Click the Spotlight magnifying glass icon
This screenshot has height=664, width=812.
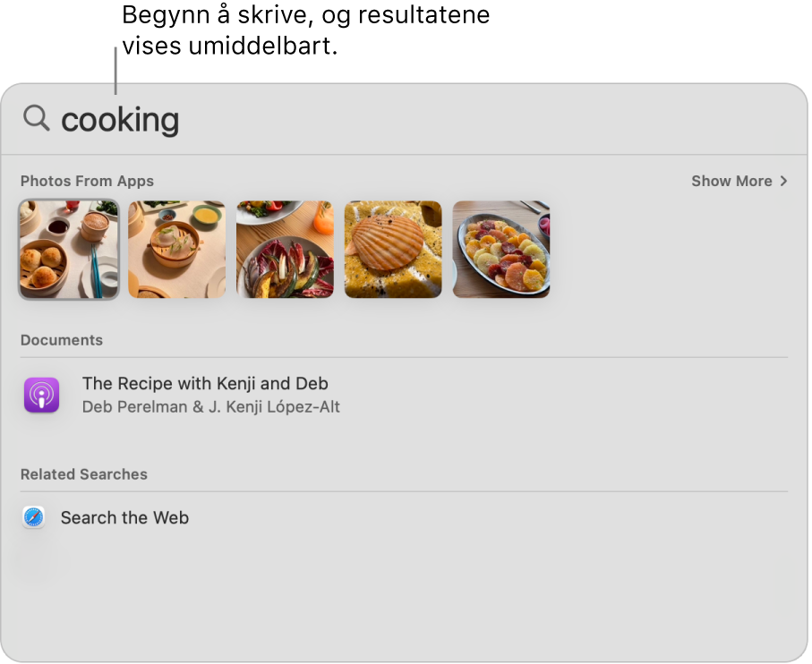point(36,118)
